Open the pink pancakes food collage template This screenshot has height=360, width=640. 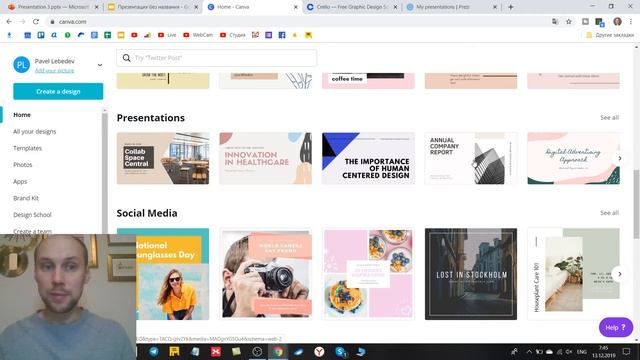pyautogui.click(x=368, y=274)
